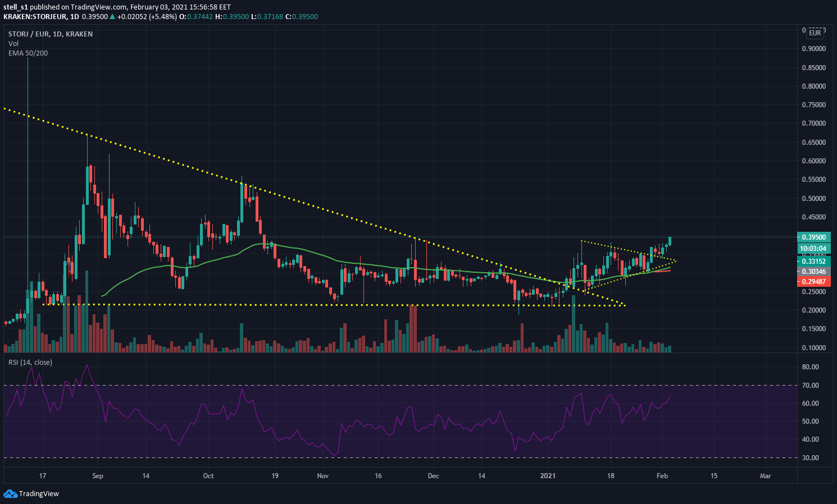The height and width of the screenshot is (504, 837).
Task: Click the 18 date label on time axis
Action: [x=611, y=476]
